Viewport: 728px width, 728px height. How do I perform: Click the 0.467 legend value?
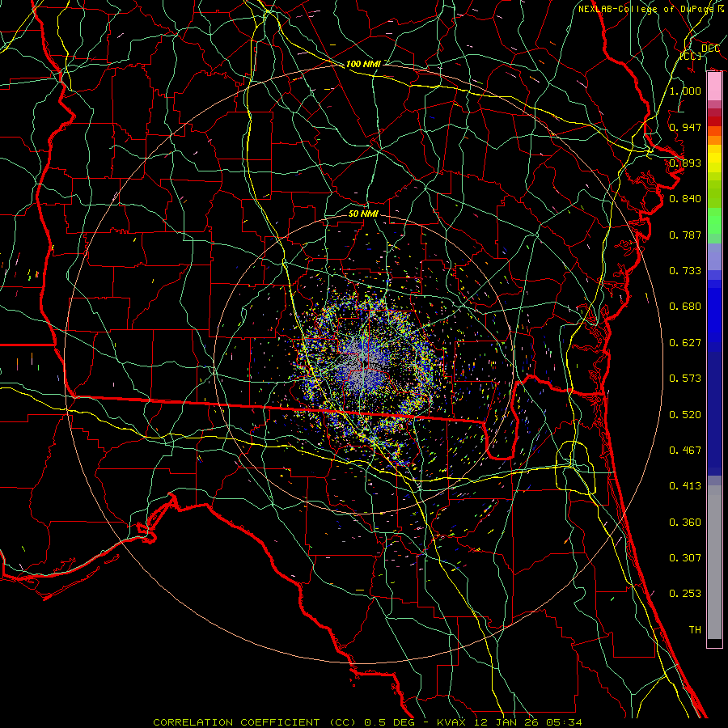coord(685,450)
